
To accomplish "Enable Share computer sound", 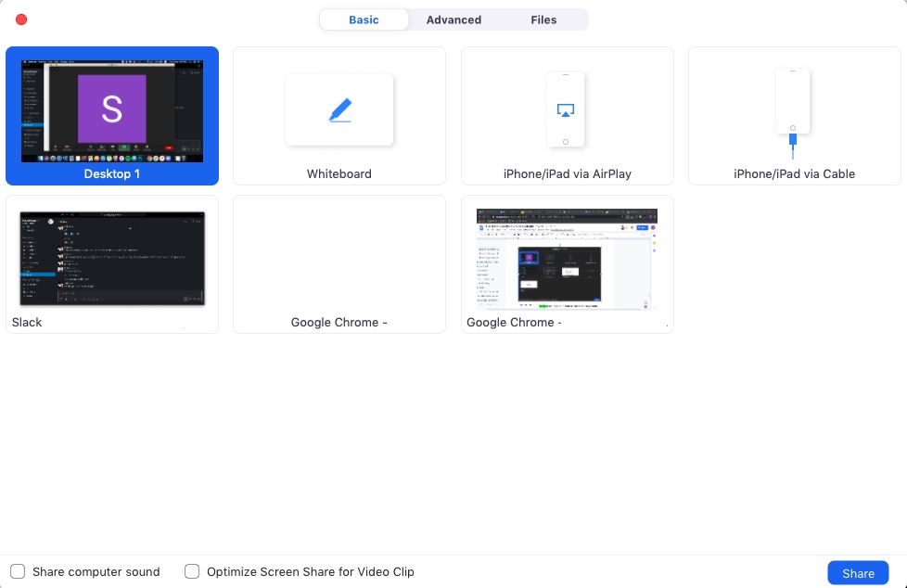I will point(17,571).
